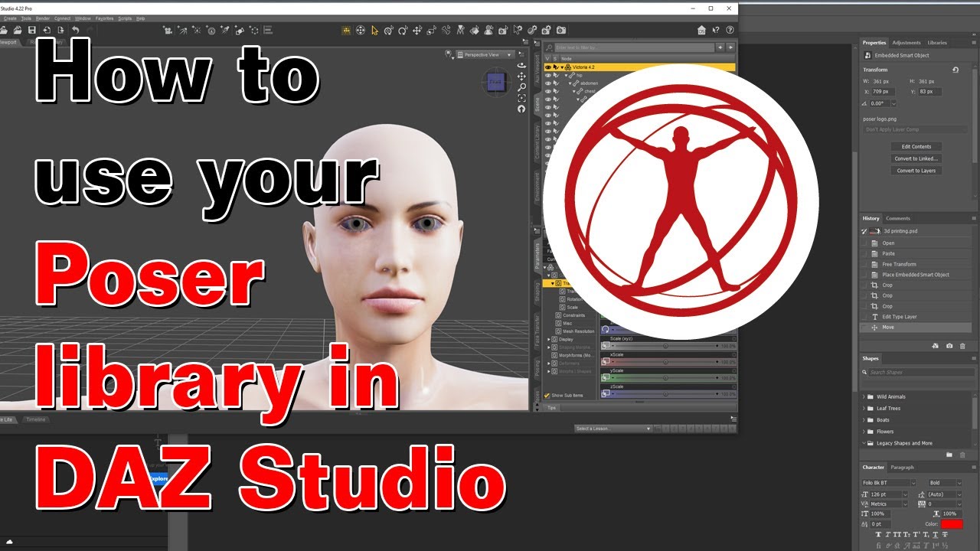The width and height of the screenshot is (980, 551).
Task: Adjust the xScale slider
Action: [x=665, y=362]
